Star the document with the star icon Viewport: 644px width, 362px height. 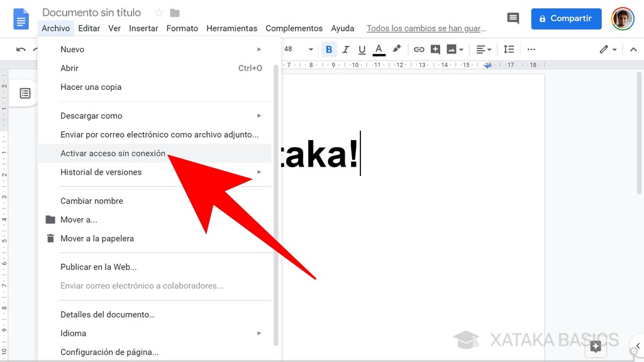(158, 13)
